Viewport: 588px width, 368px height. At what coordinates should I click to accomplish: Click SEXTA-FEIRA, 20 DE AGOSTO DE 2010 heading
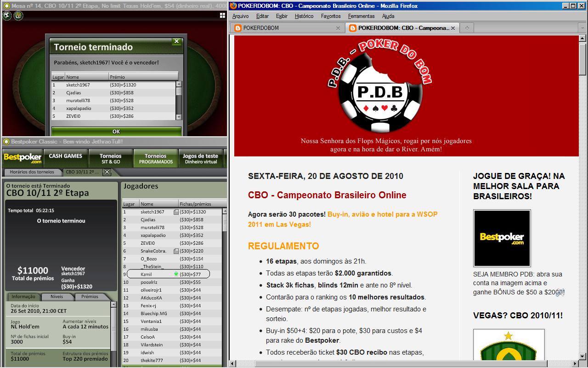tap(326, 176)
